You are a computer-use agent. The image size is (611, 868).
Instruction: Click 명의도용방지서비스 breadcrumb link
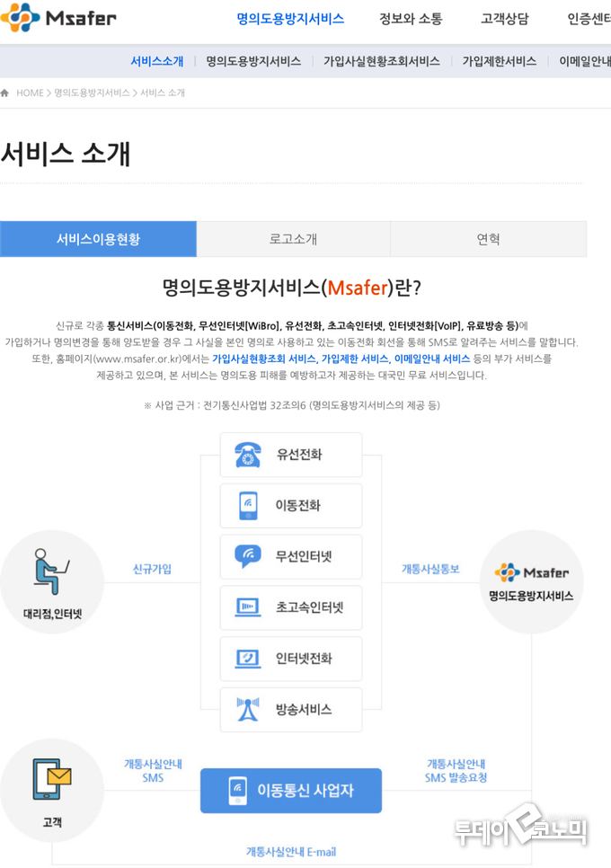click(x=92, y=93)
